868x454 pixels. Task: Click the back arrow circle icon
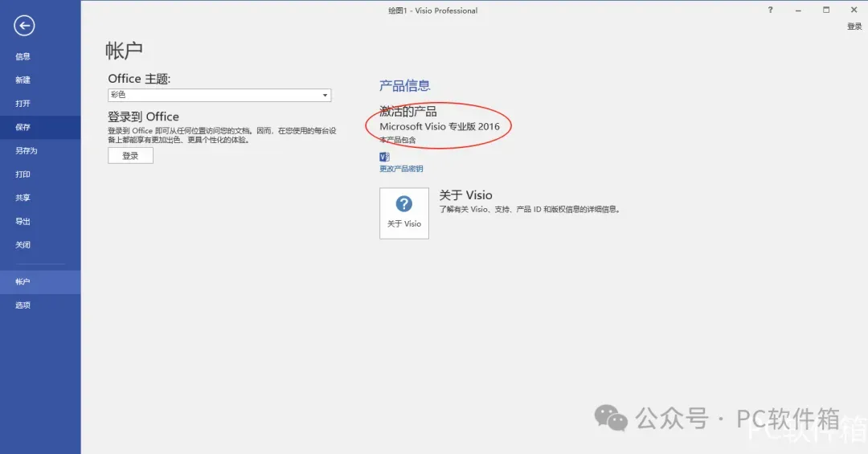[x=24, y=26]
